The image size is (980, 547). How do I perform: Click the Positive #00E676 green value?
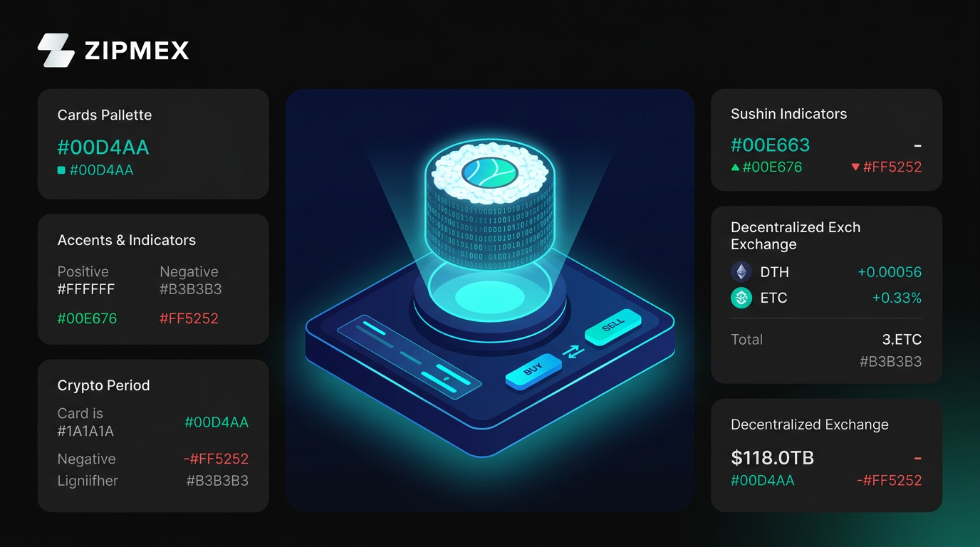pos(85,318)
